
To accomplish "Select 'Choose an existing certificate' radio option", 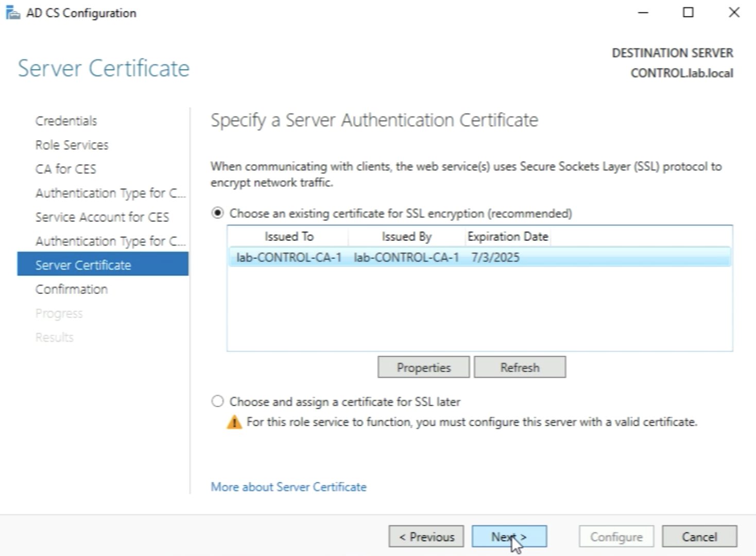I will tap(218, 213).
